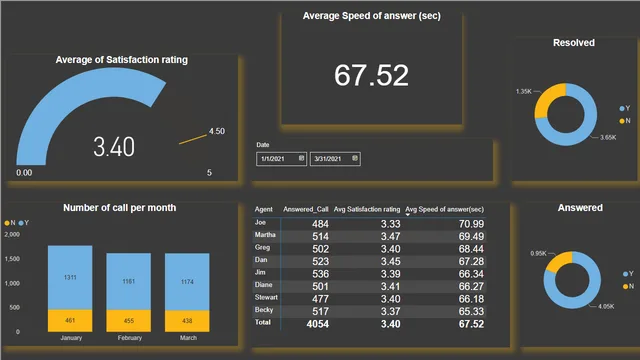Select Y legend item in Resolved chart
The image size is (640, 360).
click(624, 108)
